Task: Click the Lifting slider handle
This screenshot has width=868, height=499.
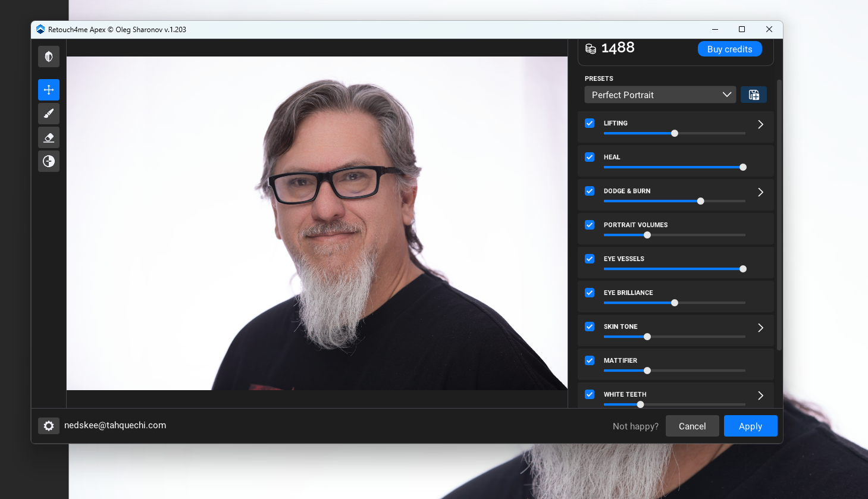Action: click(x=675, y=133)
